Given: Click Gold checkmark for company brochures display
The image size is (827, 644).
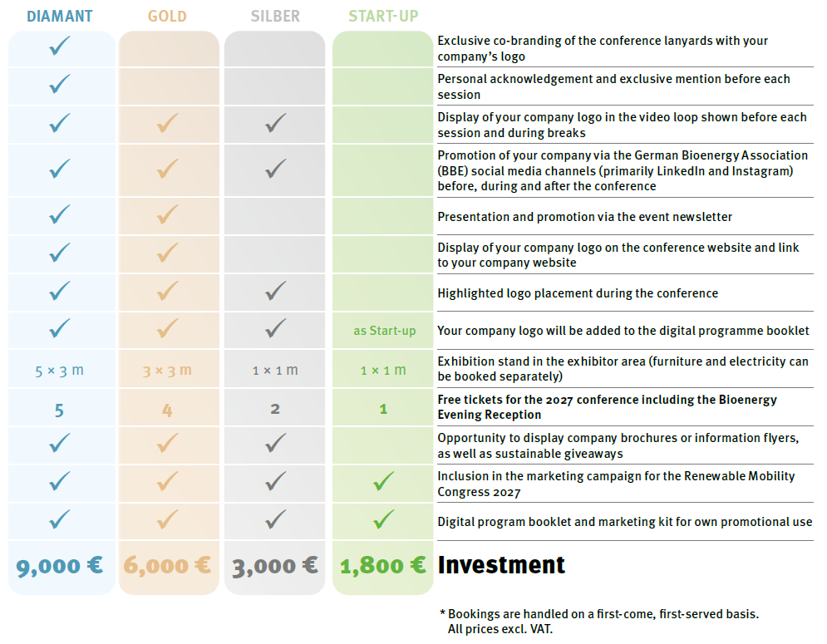Looking at the screenshot, I should pos(168,443).
